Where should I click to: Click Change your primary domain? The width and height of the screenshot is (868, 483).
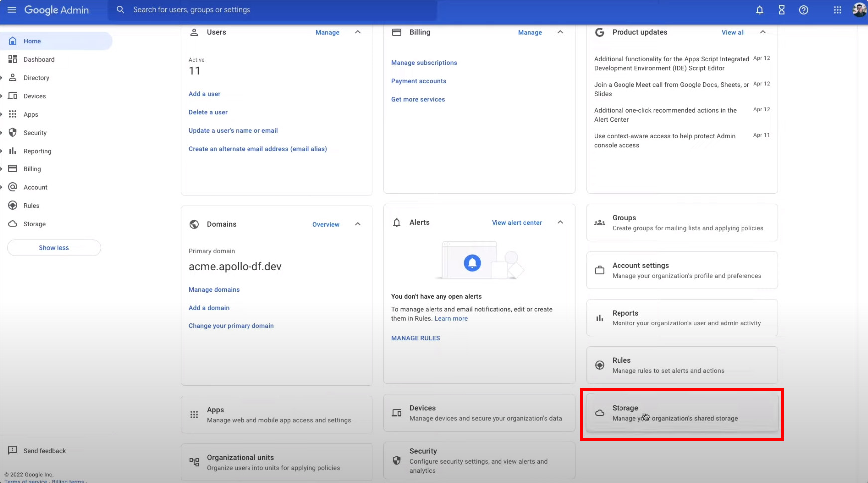(x=231, y=326)
